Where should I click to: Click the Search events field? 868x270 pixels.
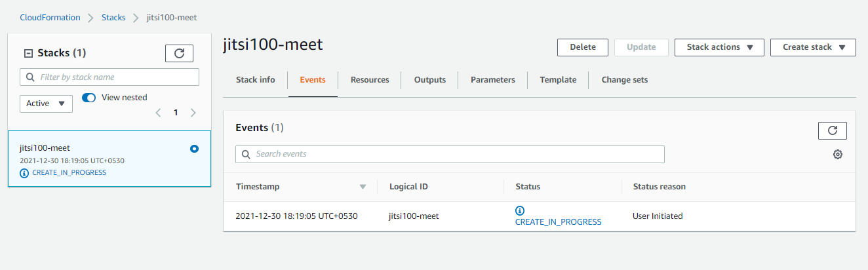(450, 154)
